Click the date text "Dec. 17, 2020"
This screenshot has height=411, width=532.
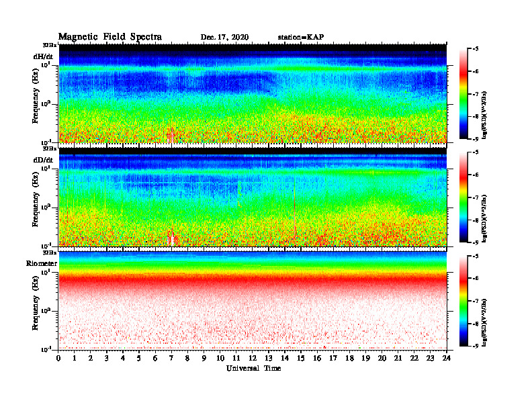point(224,38)
